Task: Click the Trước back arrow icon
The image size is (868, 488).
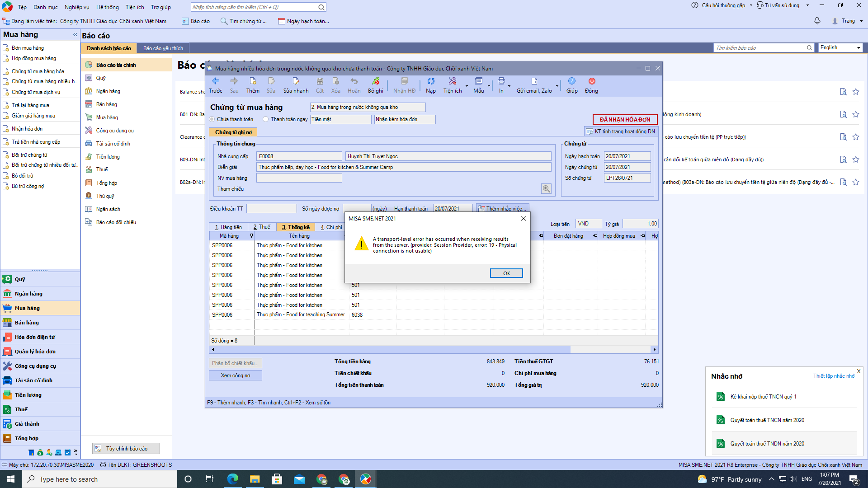Action: 216,81
